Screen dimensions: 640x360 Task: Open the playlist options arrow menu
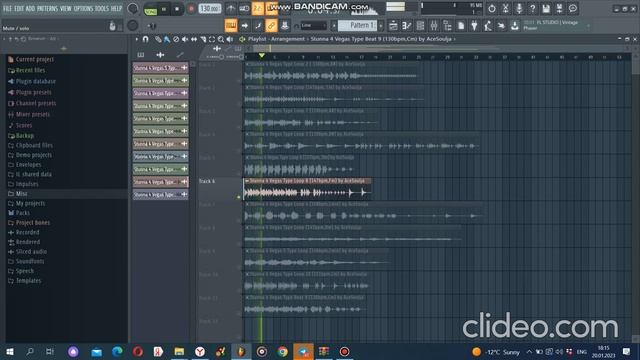137,39
